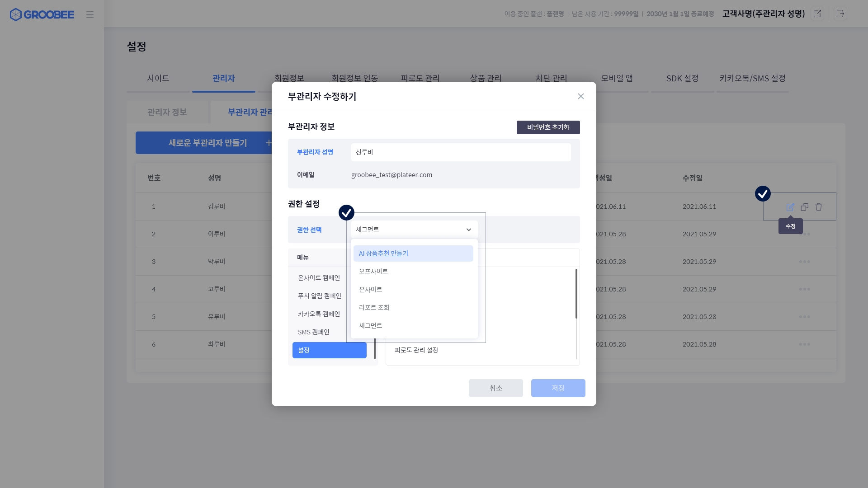Click the hamburger menu icon beside logo
This screenshot has width=868, height=488.
click(x=90, y=14)
